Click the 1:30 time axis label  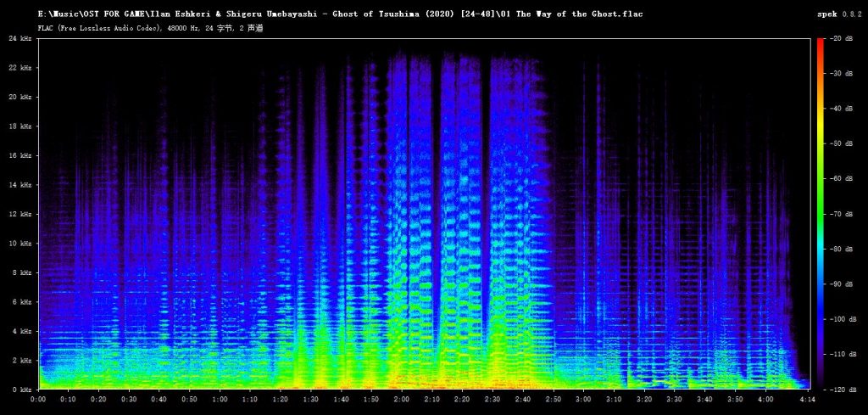[311, 399]
